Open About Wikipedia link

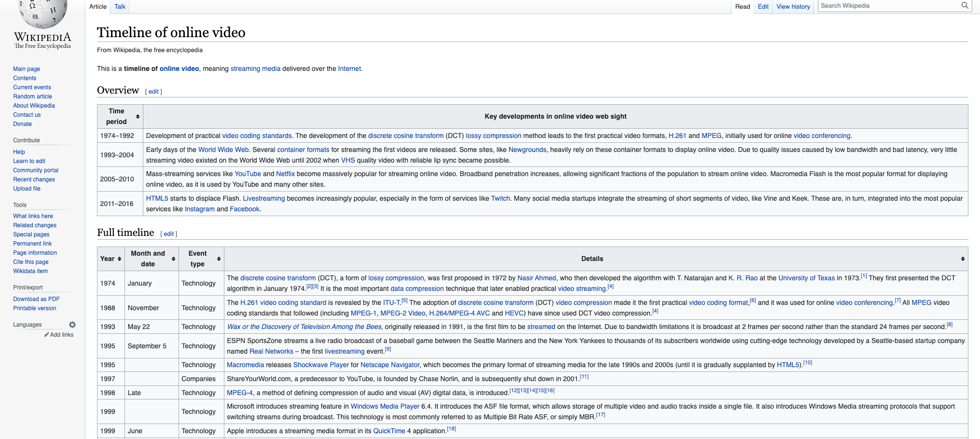(x=34, y=106)
